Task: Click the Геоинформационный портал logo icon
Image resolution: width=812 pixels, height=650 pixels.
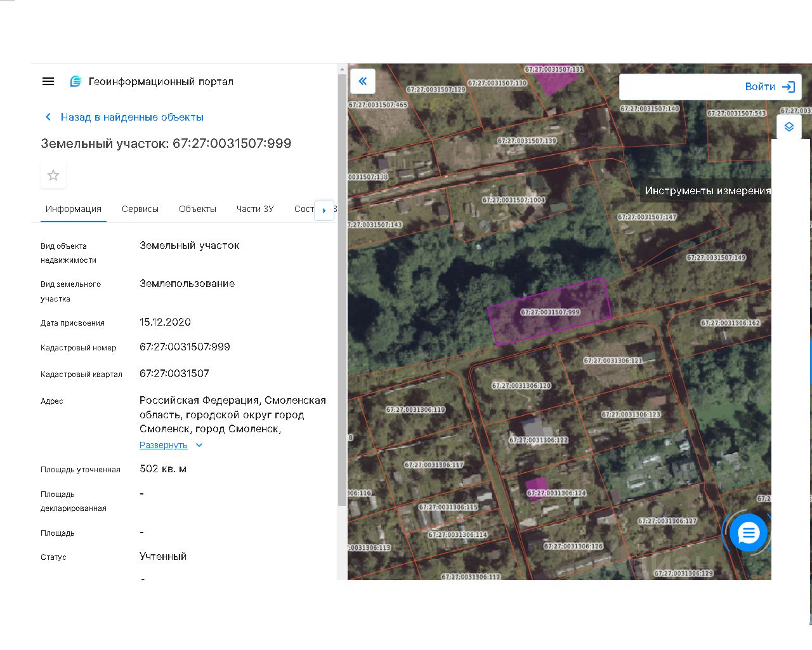Action: 75,81
